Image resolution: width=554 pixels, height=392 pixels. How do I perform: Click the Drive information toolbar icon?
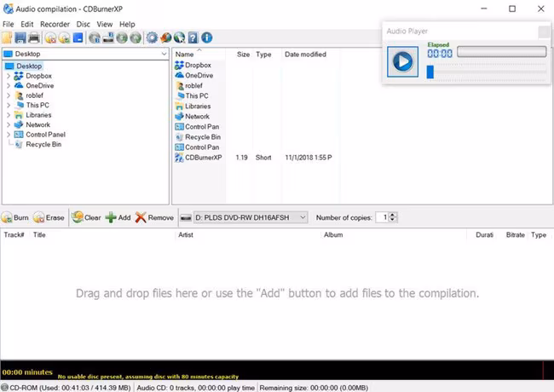(x=108, y=37)
